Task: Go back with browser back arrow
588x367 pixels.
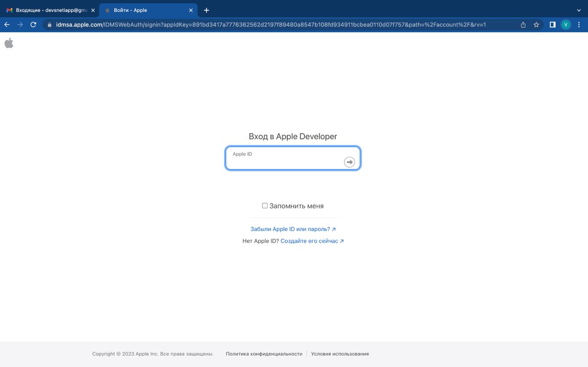Action: tap(7, 25)
